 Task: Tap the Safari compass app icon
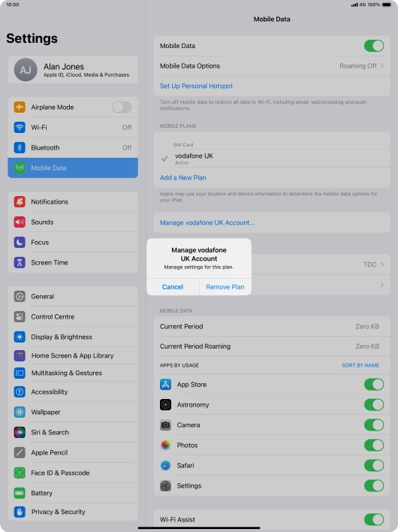165,466
